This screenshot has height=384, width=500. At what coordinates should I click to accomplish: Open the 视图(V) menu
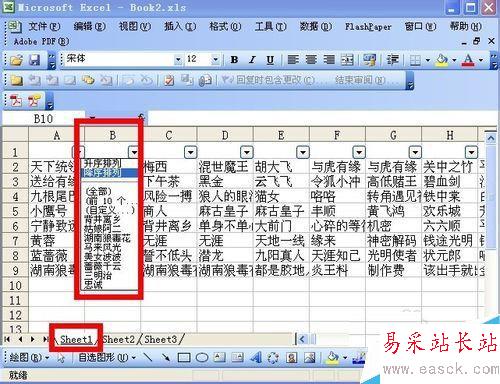[135, 26]
